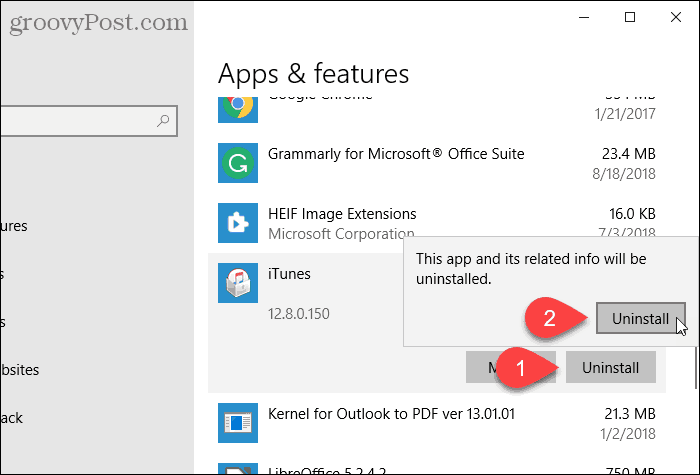
Task: Open the sidebar item ending in 'ures'
Action: [x=14, y=226]
